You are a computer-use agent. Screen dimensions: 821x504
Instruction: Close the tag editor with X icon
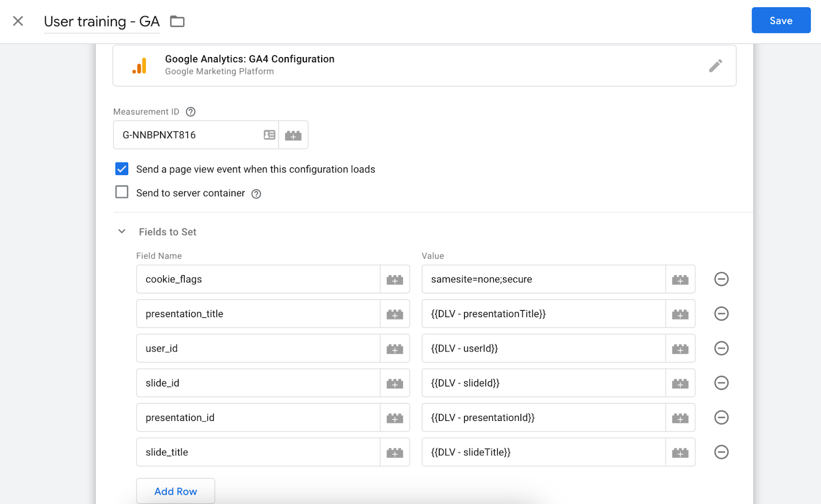[x=18, y=21]
